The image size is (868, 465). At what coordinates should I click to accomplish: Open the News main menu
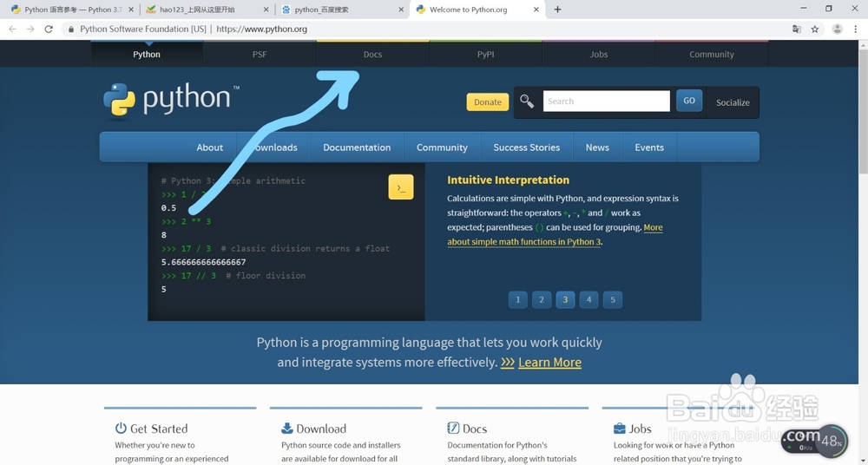coord(597,147)
